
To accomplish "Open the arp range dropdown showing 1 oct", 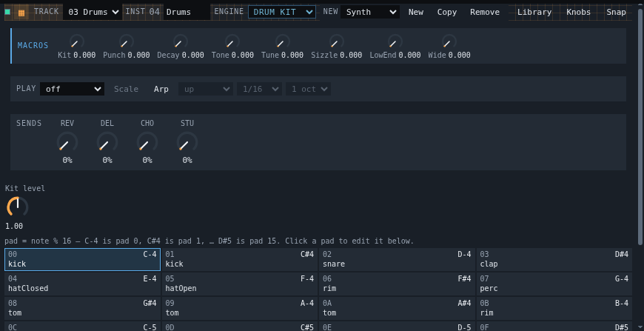I will pyautogui.click(x=309, y=89).
